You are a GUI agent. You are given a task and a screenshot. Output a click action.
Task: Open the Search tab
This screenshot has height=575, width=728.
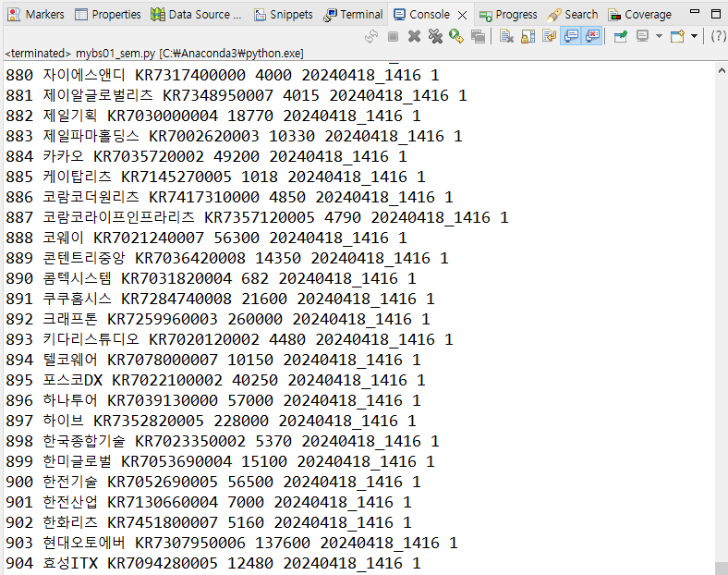point(573,15)
